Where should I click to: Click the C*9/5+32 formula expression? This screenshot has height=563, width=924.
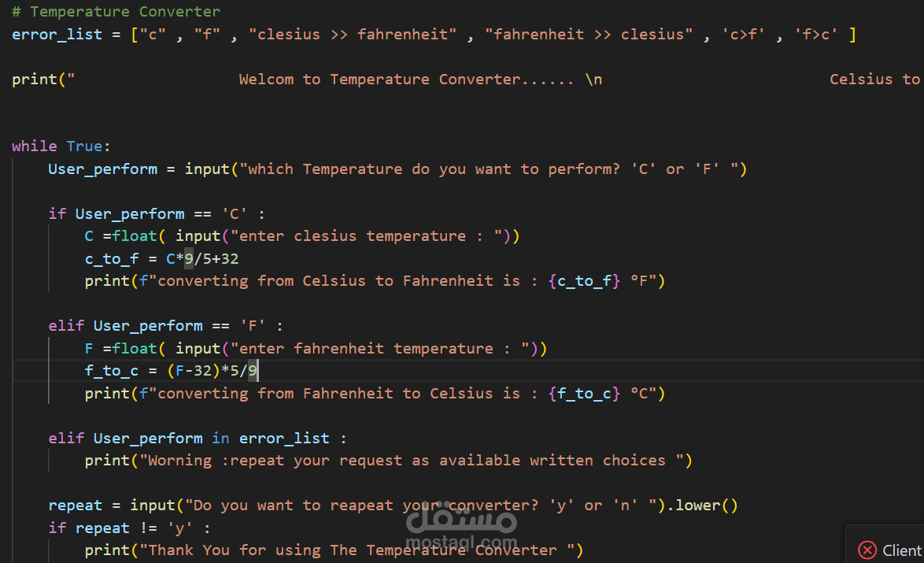[x=201, y=258]
